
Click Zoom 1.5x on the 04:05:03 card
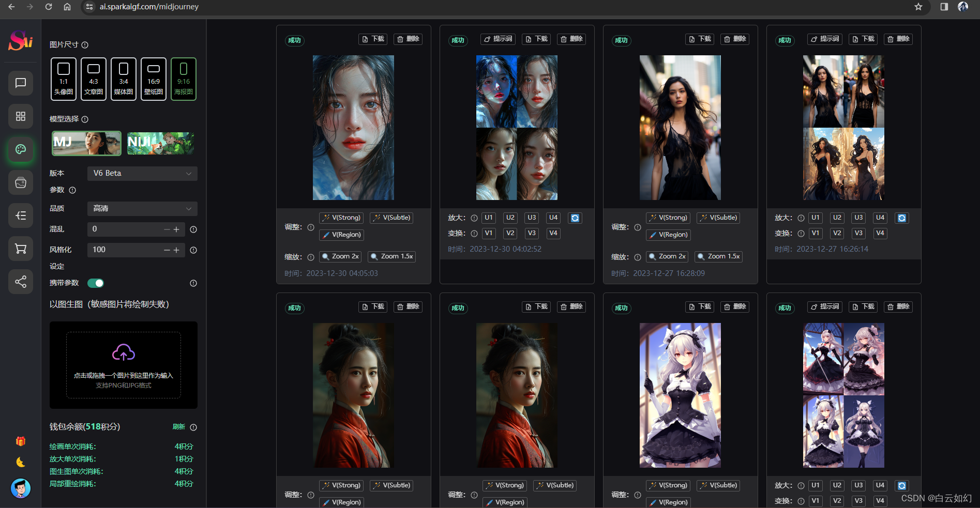392,257
